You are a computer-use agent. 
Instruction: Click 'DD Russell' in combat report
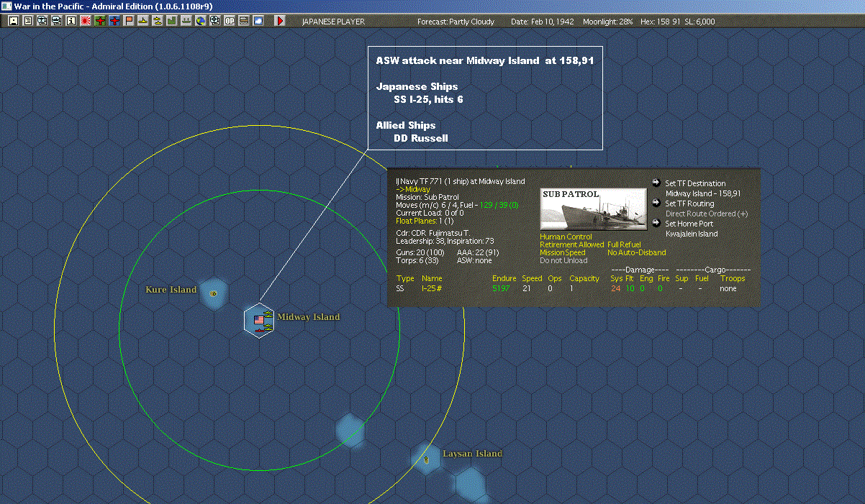(x=421, y=138)
